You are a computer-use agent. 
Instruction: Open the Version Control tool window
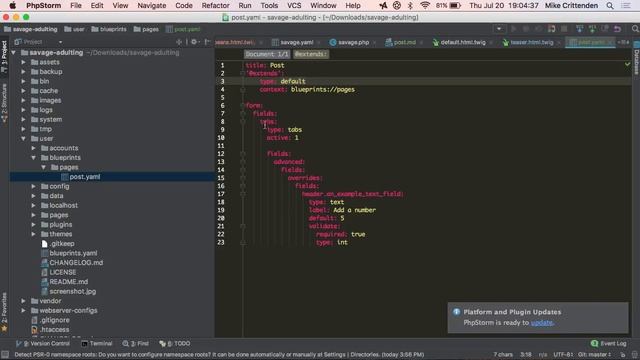pyautogui.click(x=42, y=344)
